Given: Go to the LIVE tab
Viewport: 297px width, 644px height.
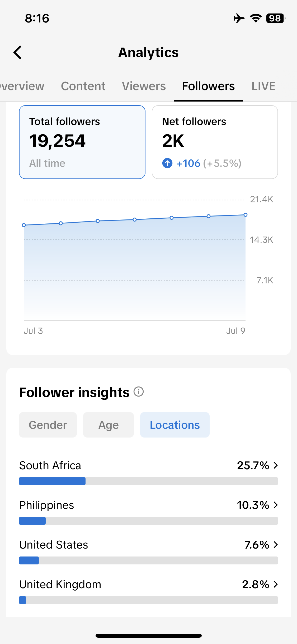Looking at the screenshot, I should (x=263, y=86).
